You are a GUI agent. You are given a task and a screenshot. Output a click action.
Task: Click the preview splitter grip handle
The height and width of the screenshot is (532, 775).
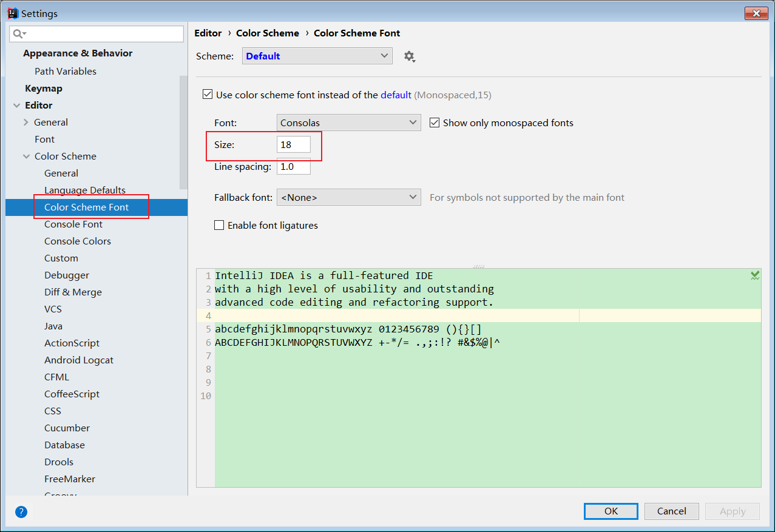[479, 266]
